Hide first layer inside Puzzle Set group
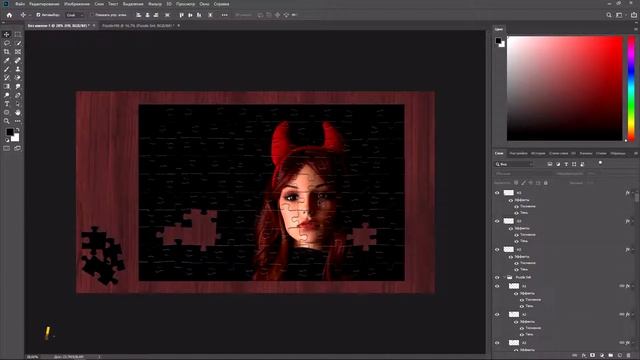Screen dimensions: 640x360 497,286
